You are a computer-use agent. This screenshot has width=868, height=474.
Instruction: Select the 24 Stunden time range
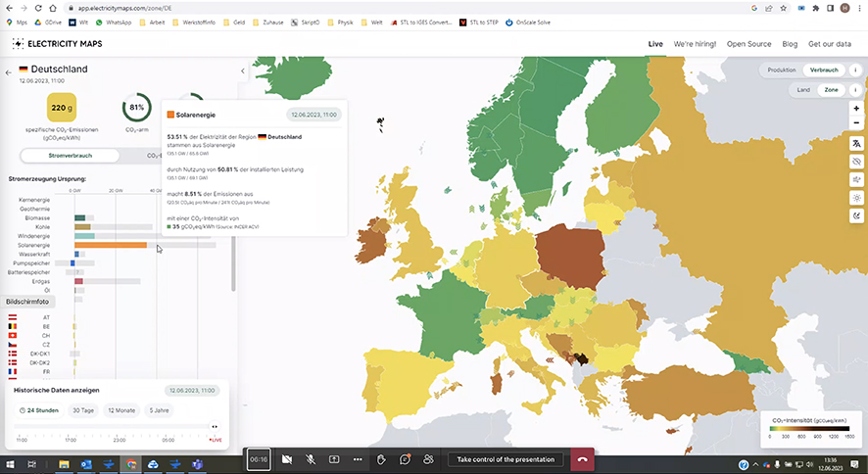pyautogui.click(x=39, y=410)
